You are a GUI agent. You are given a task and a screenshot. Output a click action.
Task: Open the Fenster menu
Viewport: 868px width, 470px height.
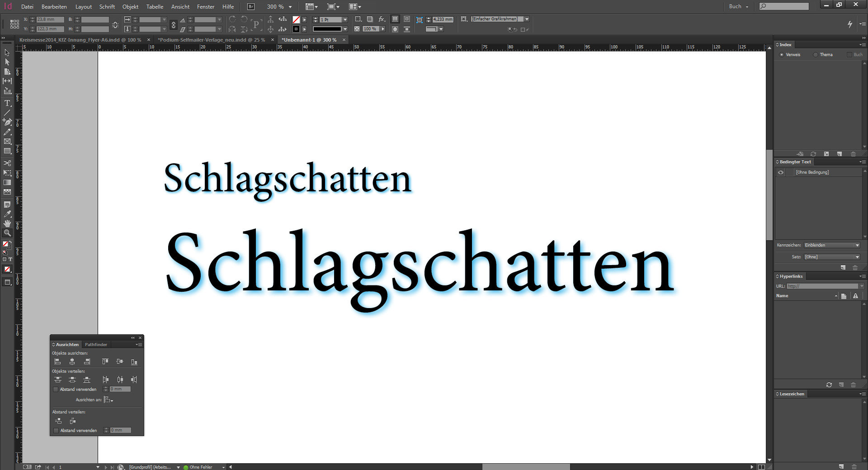click(x=206, y=7)
